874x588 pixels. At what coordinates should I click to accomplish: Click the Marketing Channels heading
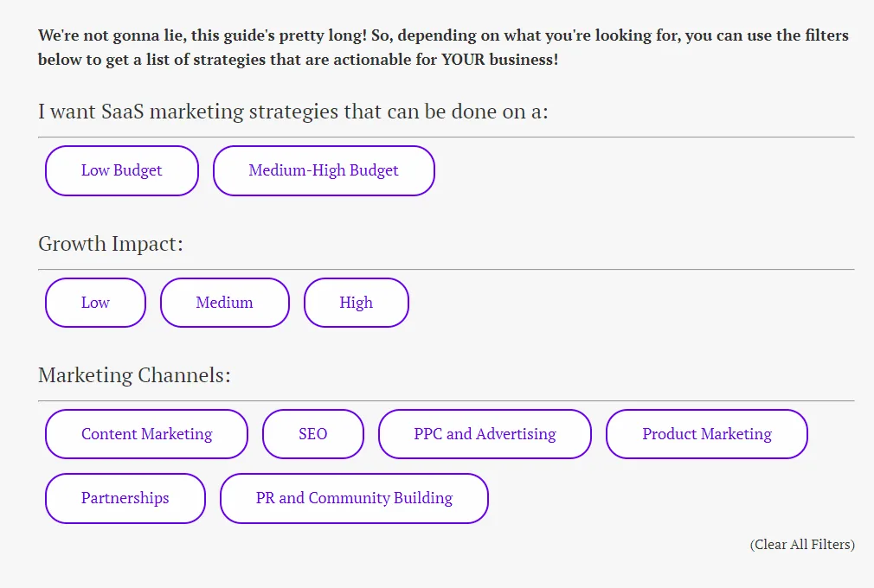134,375
